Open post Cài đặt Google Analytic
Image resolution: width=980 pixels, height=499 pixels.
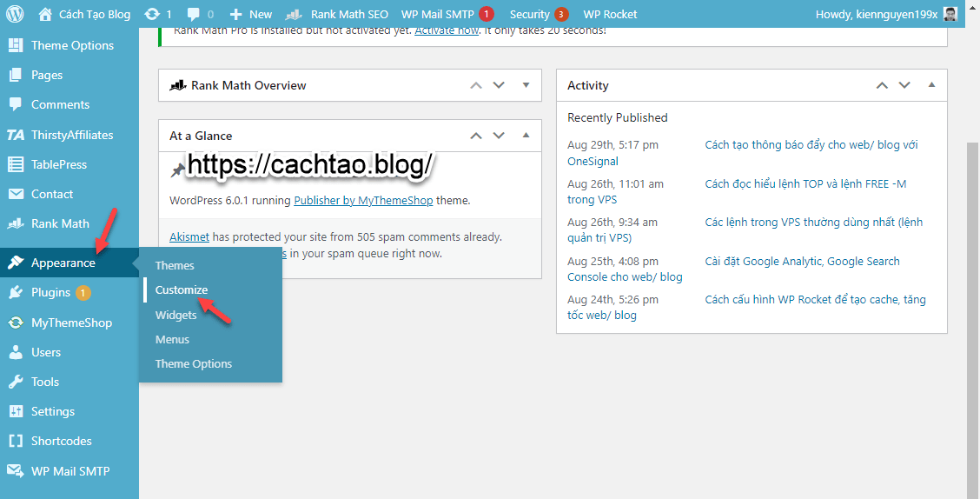(x=803, y=262)
